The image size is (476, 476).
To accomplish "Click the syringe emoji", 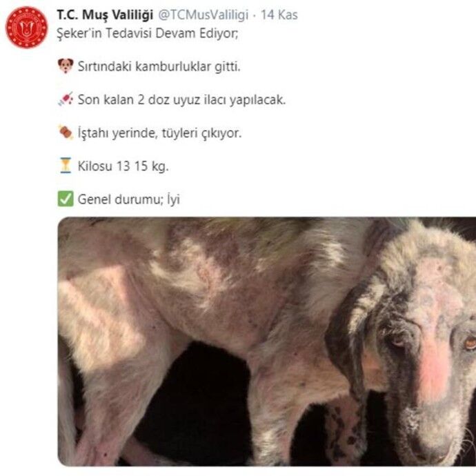I will (66, 99).
